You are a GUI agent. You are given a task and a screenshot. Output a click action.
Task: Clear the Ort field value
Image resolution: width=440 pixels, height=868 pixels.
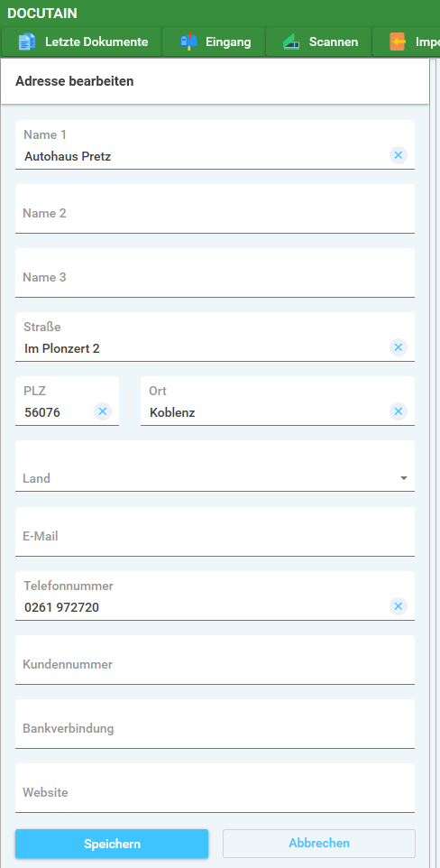pos(398,411)
